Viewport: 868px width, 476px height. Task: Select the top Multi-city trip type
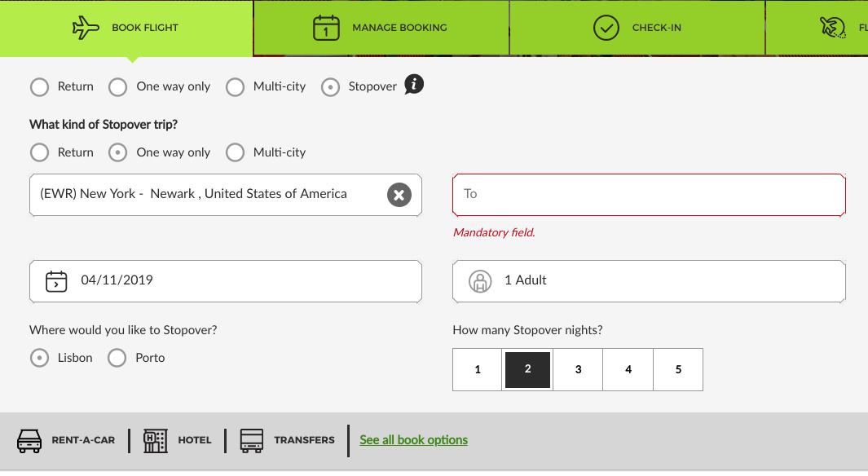(x=236, y=87)
